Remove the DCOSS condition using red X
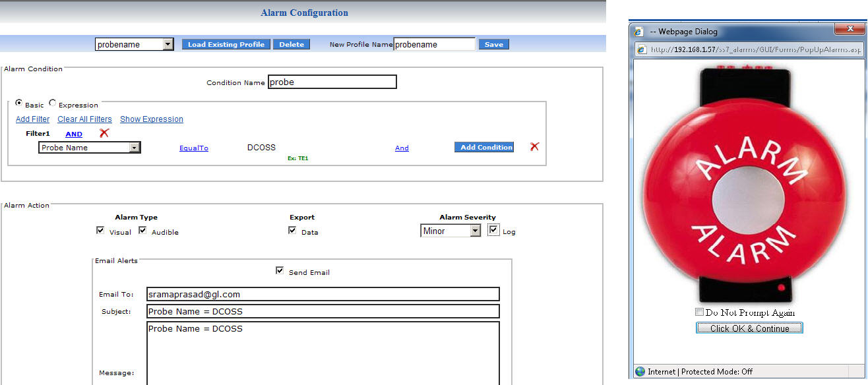Screen dimensions: 868x385 click(534, 146)
